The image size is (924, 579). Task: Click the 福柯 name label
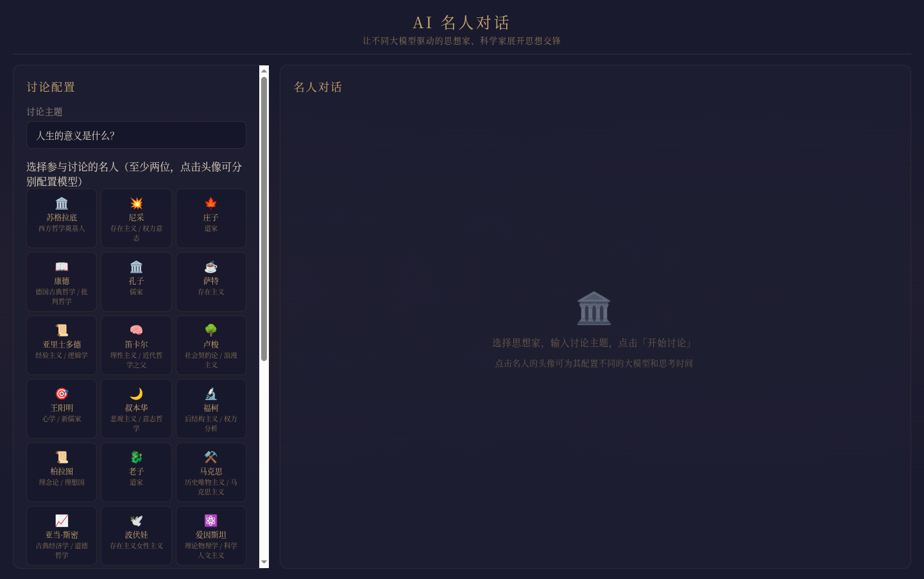(x=211, y=408)
